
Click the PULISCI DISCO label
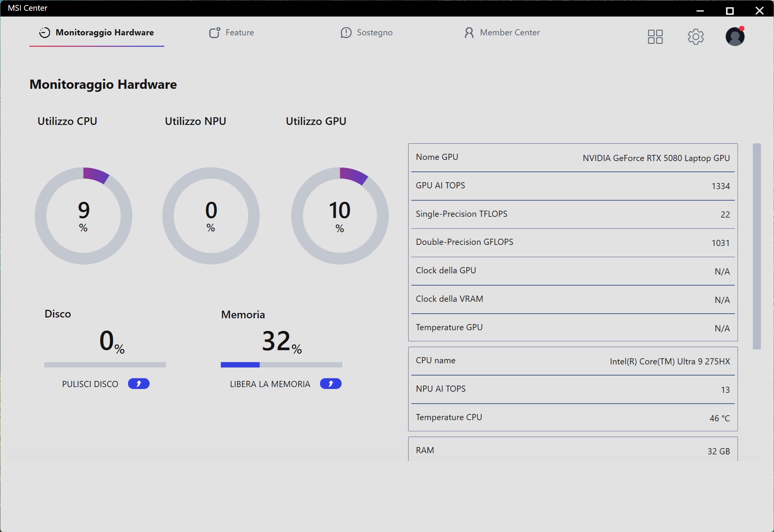(90, 384)
